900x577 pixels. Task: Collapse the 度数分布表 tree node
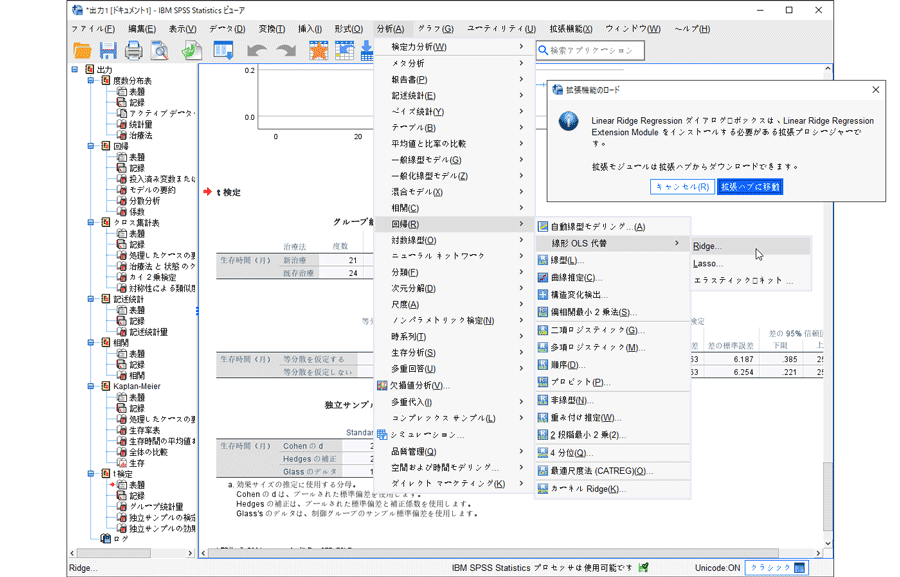pos(90,81)
